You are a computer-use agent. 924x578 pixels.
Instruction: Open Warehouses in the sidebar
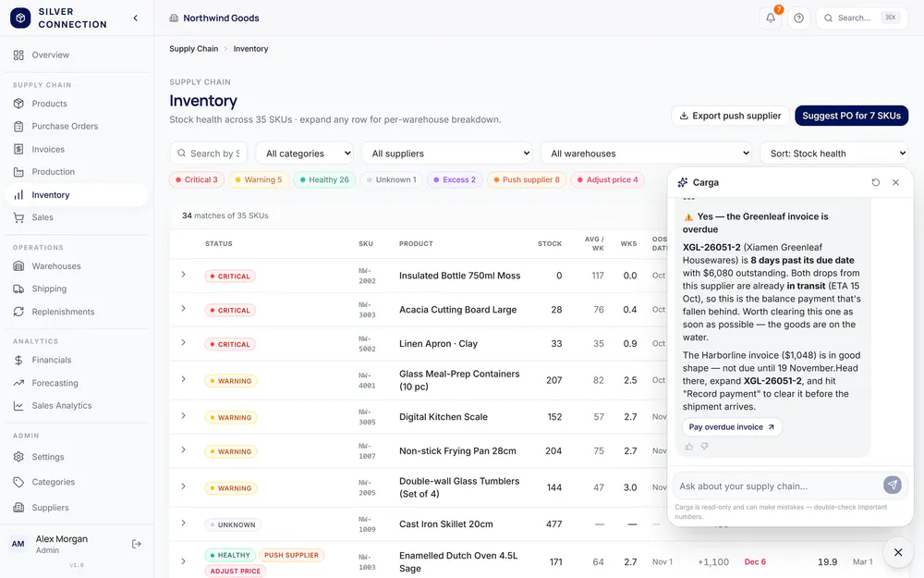(77, 266)
